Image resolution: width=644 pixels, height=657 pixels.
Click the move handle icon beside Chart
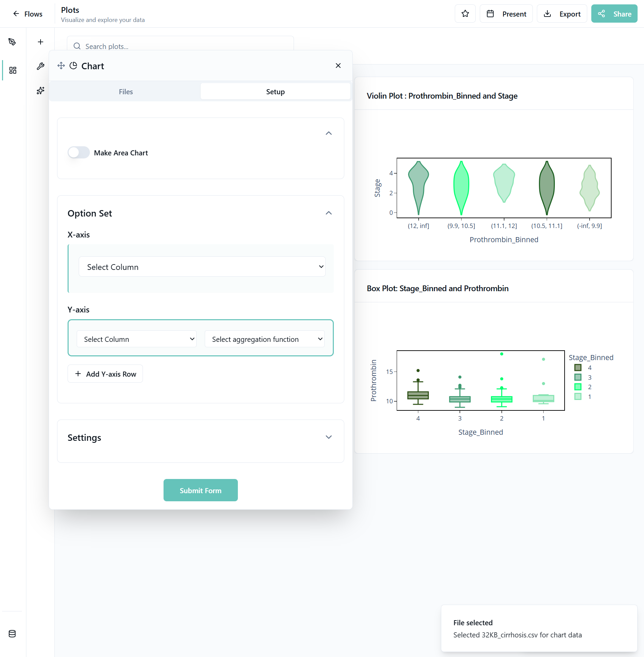point(61,66)
